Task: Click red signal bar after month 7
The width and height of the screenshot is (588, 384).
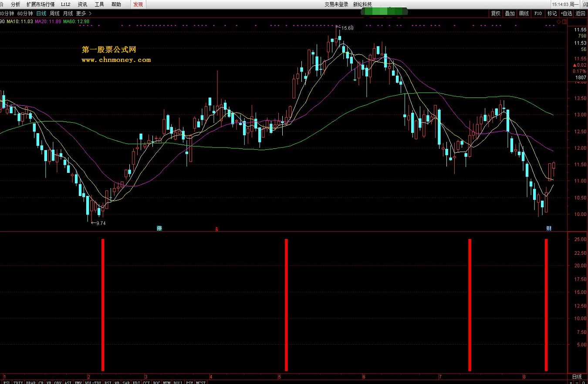Action: pyautogui.click(x=470, y=304)
